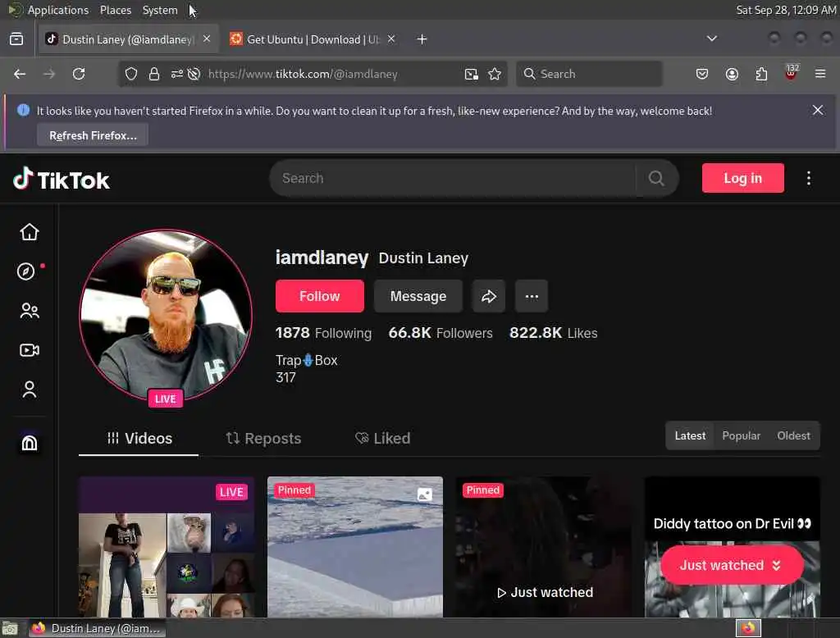The width and height of the screenshot is (840, 638).
Task: Open LIVE via the video camera sidebar icon
Action: 29,350
